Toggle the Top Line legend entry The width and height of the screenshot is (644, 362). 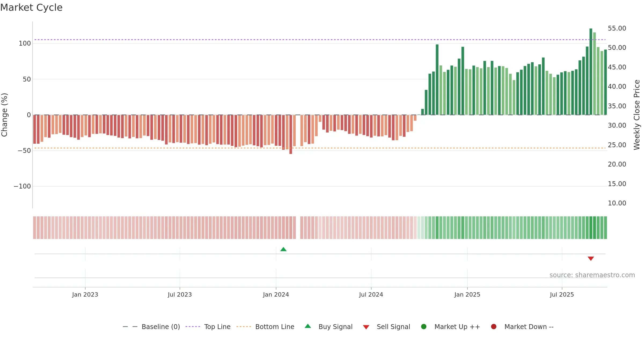(208, 327)
